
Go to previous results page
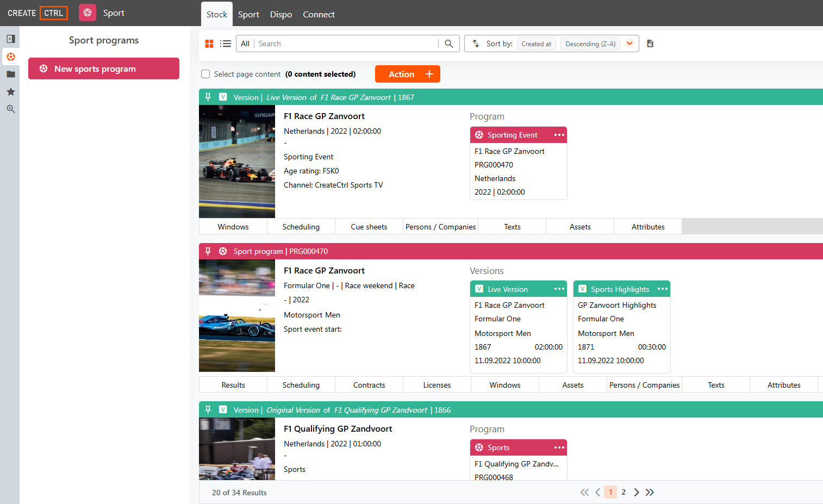click(x=597, y=492)
